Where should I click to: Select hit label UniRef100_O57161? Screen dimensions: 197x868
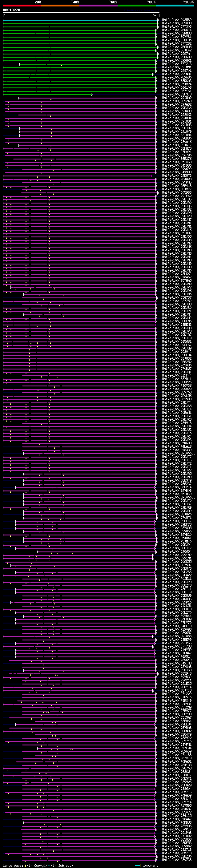(x=177, y=91)
